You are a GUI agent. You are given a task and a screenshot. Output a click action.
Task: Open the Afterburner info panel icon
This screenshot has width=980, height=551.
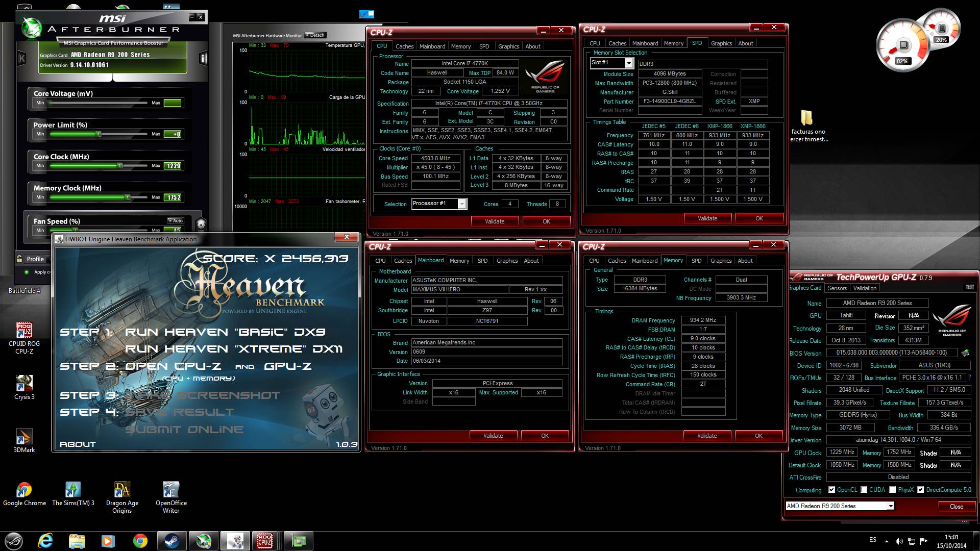(203, 58)
